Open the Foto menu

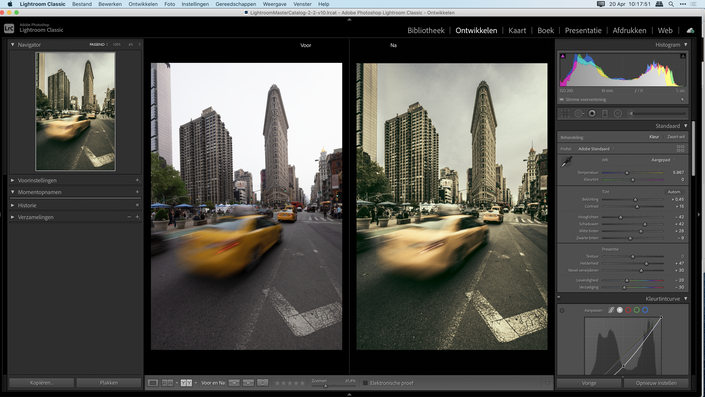pos(170,4)
